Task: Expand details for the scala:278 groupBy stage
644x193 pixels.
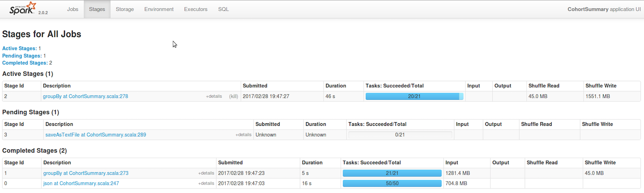Action: [214, 96]
